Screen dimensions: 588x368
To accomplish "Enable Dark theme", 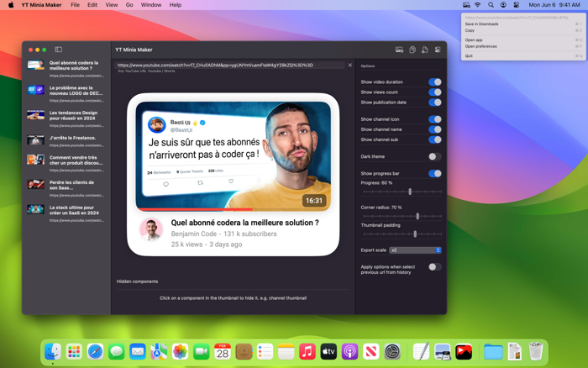I will (435, 156).
